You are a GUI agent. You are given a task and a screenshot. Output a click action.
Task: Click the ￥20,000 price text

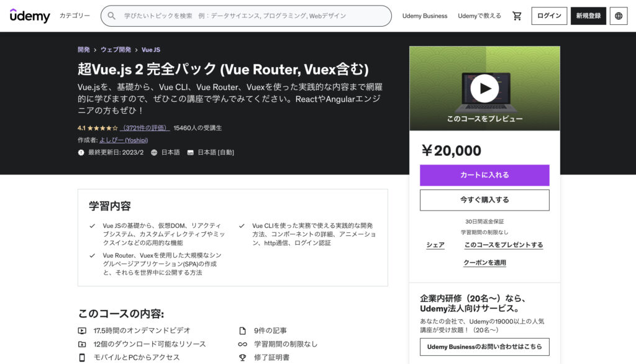(x=451, y=151)
